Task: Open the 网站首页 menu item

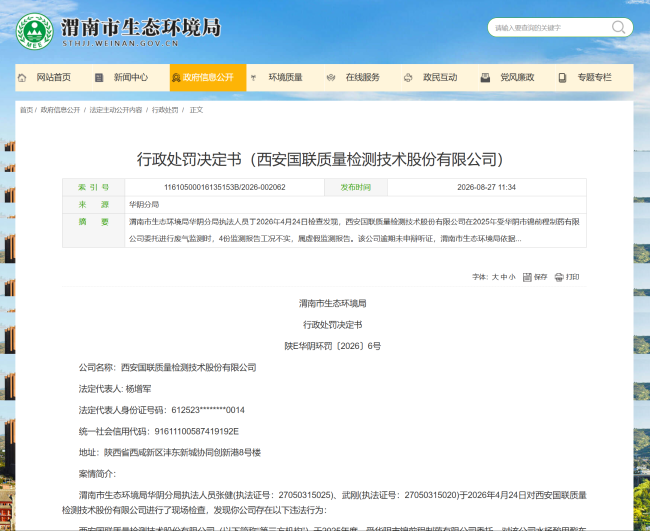Action: coord(53,77)
